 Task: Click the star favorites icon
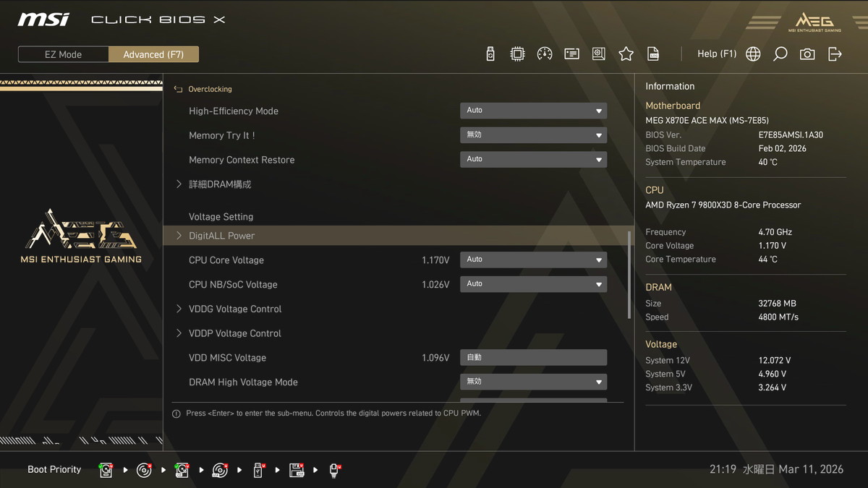(x=626, y=54)
